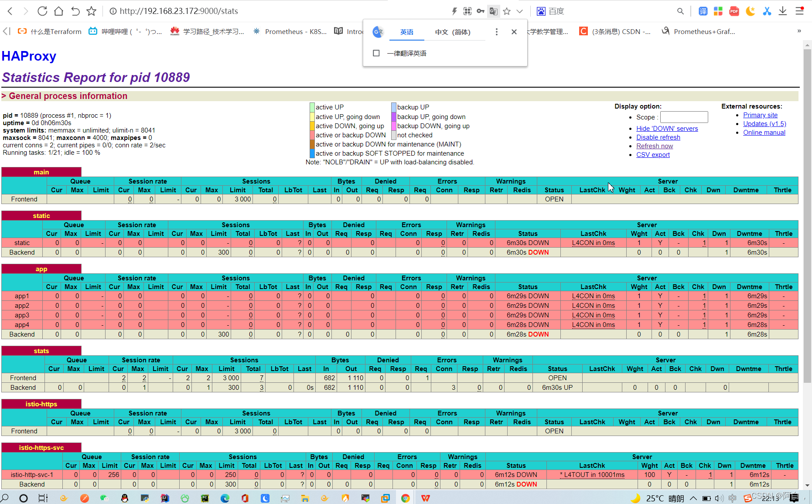812x504 pixels.
Task: Open the blue translate extension icon
Action: click(x=703, y=11)
